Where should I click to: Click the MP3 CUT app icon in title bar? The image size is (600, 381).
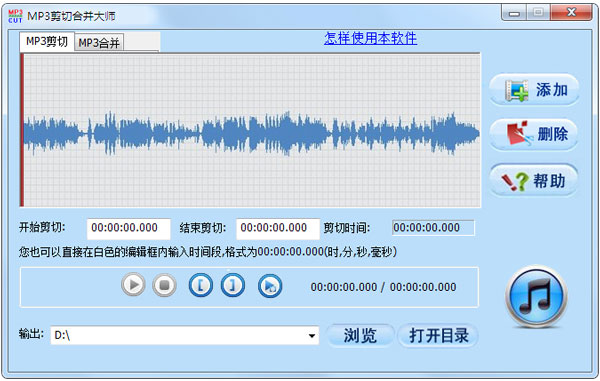click(15, 16)
